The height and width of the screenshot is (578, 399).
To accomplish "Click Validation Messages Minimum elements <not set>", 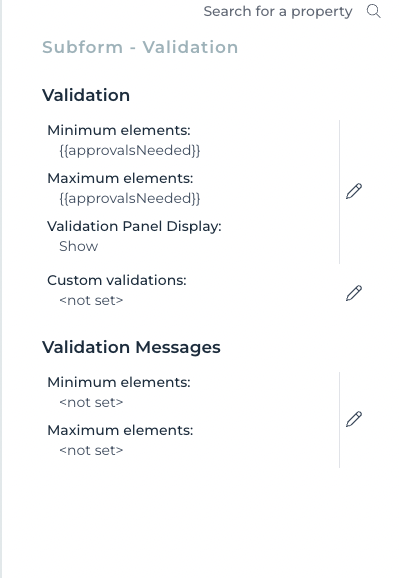I will click(x=91, y=402).
